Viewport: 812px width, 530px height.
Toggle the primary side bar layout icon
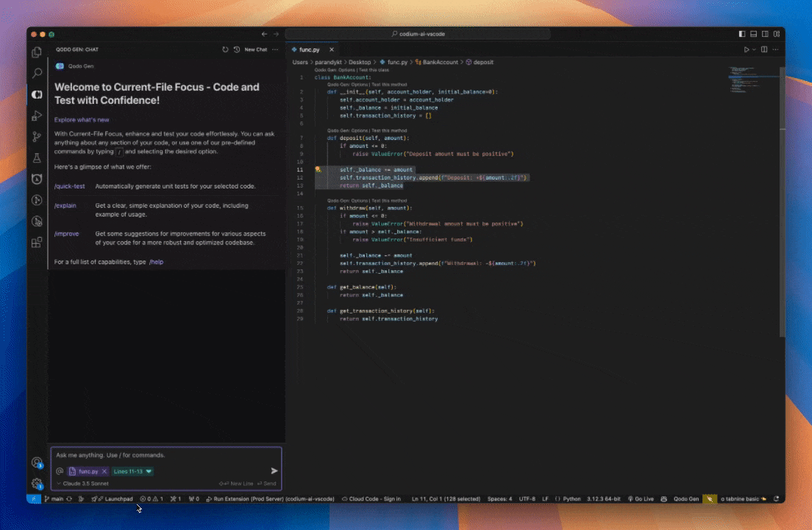(x=742, y=34)
